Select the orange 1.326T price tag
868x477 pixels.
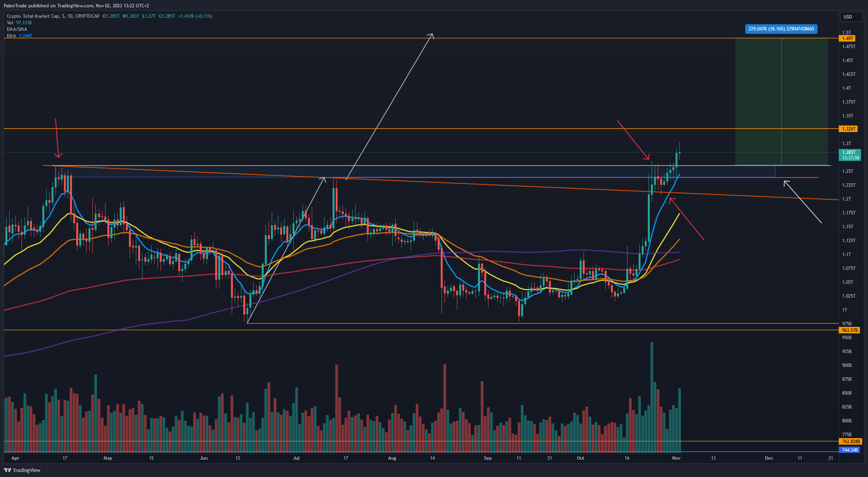[849, 129]
